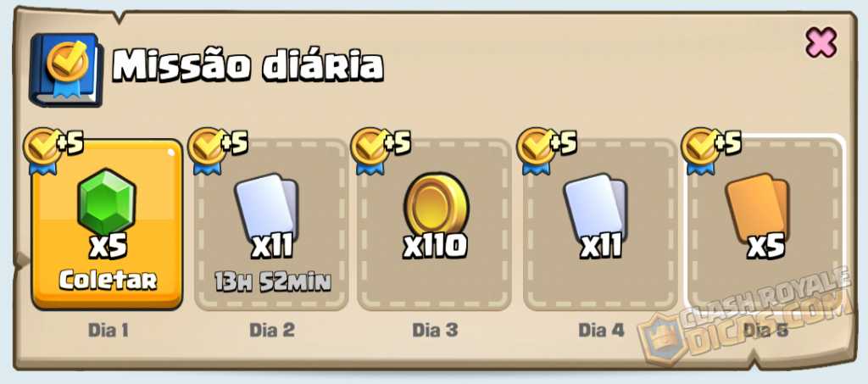Click the Missão diária title

click(x=248, y=66)
